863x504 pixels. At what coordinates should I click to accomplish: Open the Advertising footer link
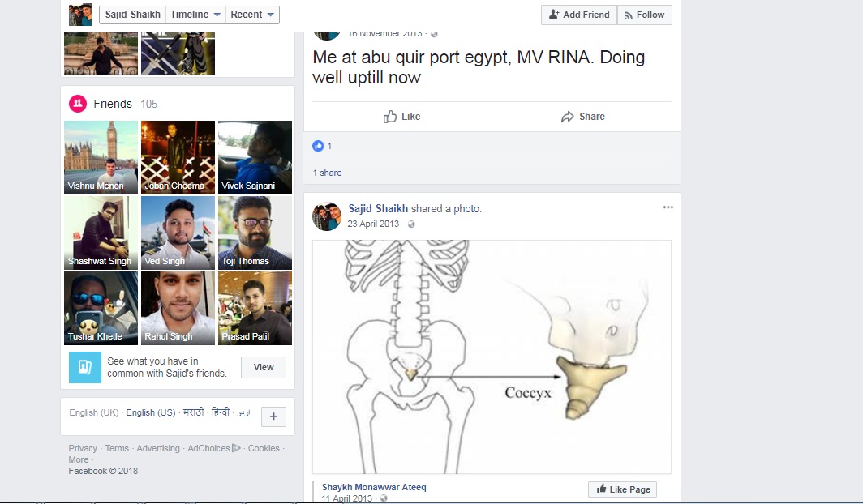(x=158, y=448)
